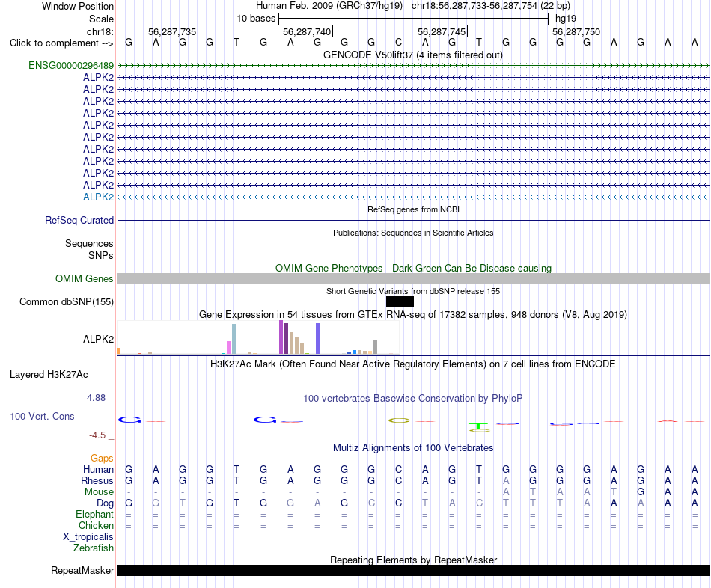Viewport: 711px width, 588px height.
Task: Click the OMIM Gene Phenotypes title text
Action: click(413, 268)
